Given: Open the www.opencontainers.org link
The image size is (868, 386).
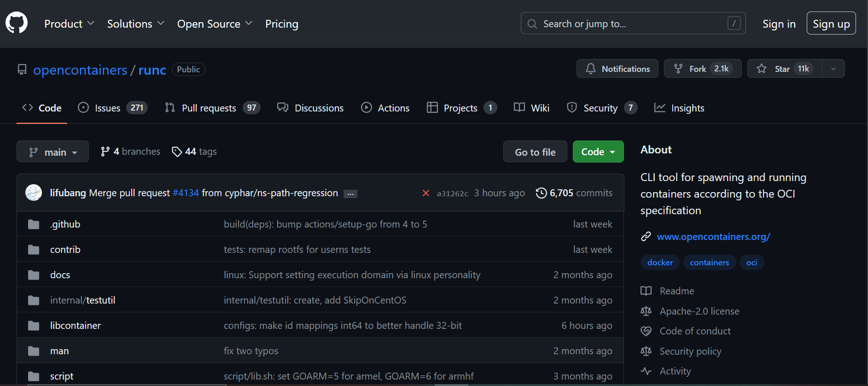Looking at the screenshot, I should (x=713, y=236).
